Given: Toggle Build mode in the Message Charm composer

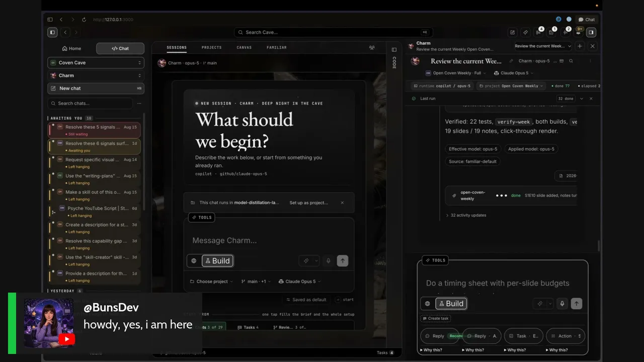Looking at the screenshot, I should (217, 261).
